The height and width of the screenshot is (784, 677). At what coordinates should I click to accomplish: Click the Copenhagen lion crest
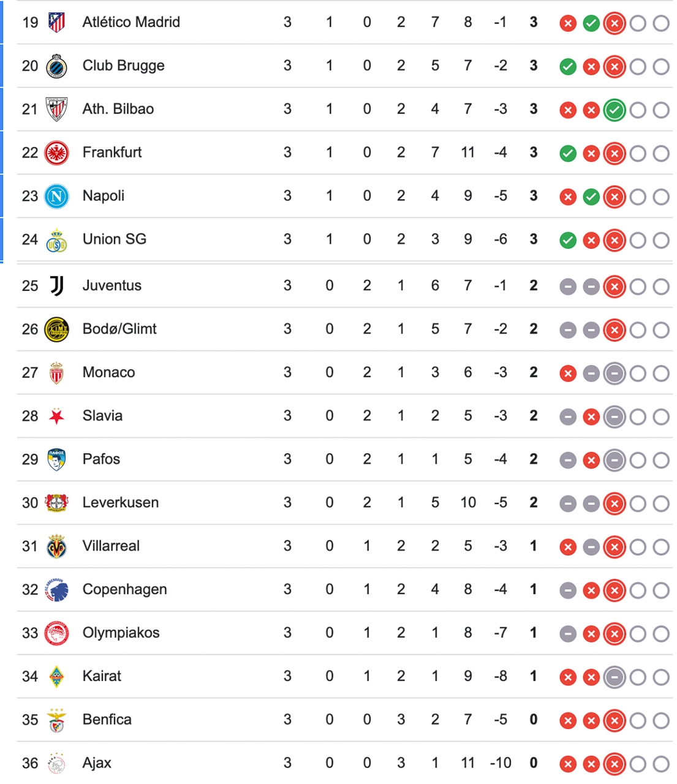coord(56,590)
